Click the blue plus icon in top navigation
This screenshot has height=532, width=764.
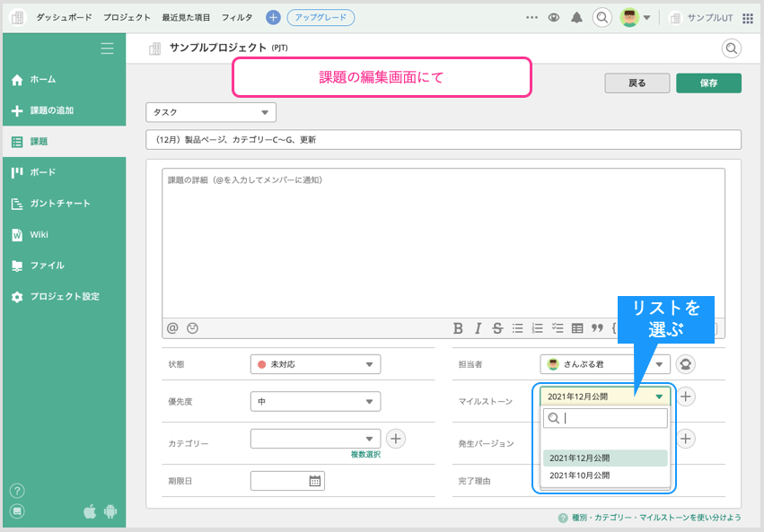(x=273, y=17)
